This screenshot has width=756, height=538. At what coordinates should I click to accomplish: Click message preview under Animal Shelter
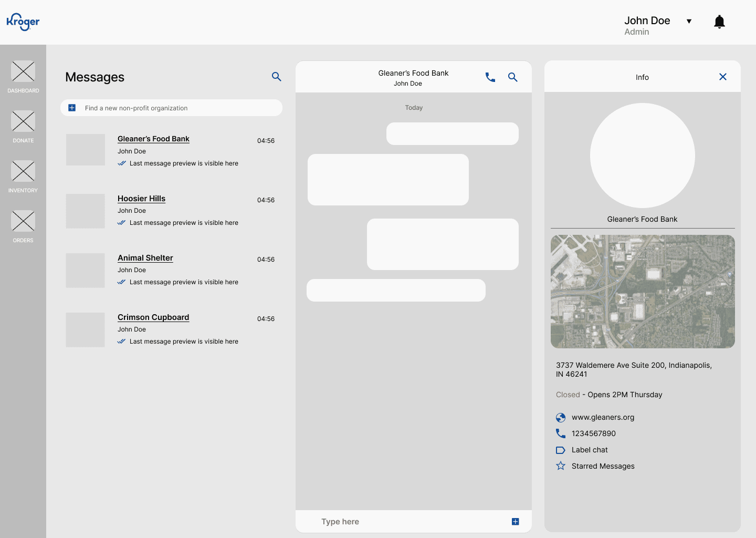click(184, 282)
